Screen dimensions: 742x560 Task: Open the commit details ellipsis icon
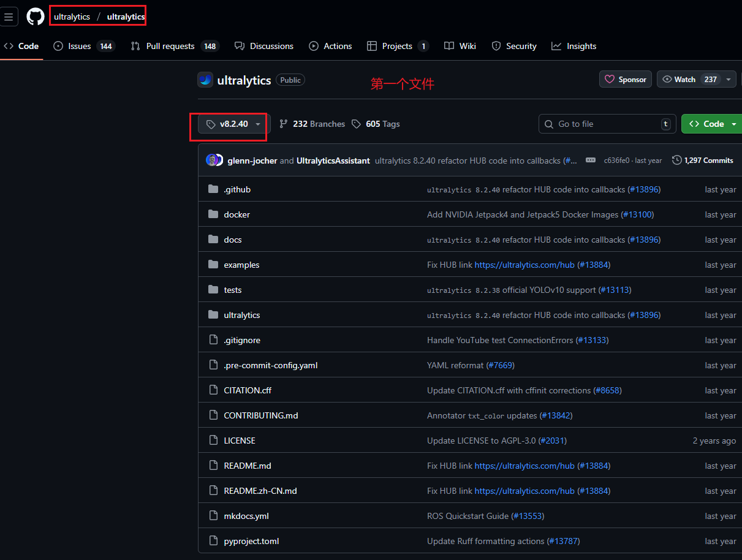[591, 160]
